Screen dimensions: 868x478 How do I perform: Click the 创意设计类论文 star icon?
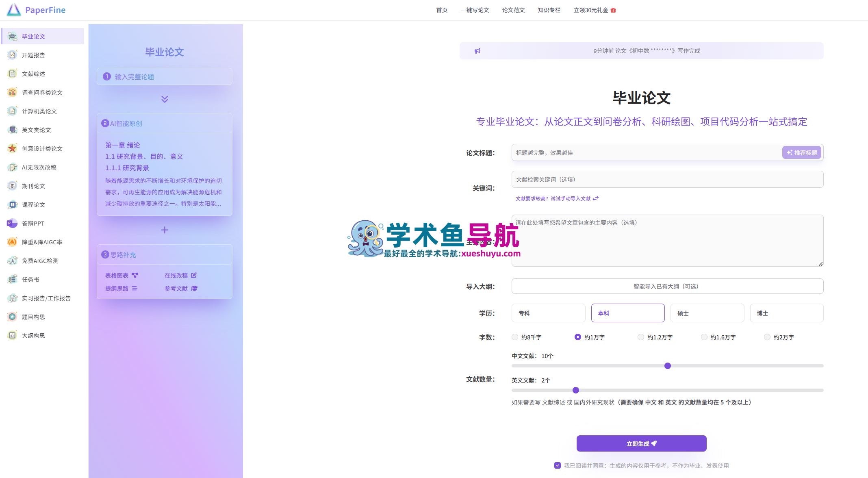(12, 148)
